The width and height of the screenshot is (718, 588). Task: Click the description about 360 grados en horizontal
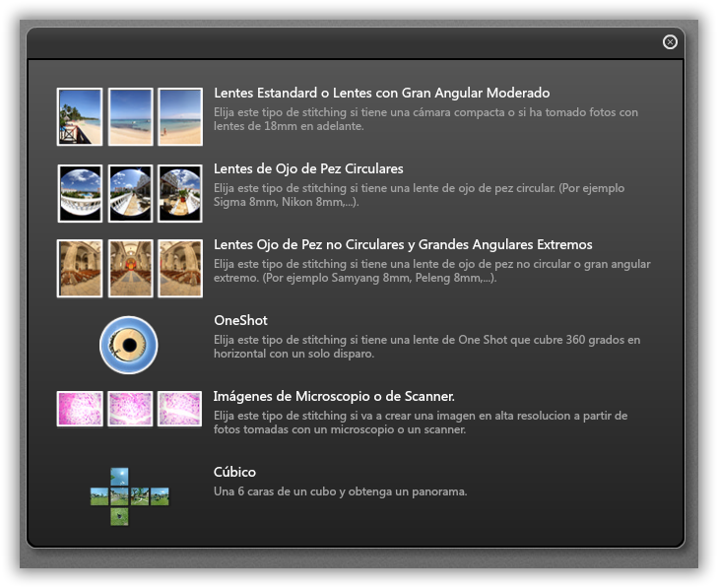pos(426,347)
